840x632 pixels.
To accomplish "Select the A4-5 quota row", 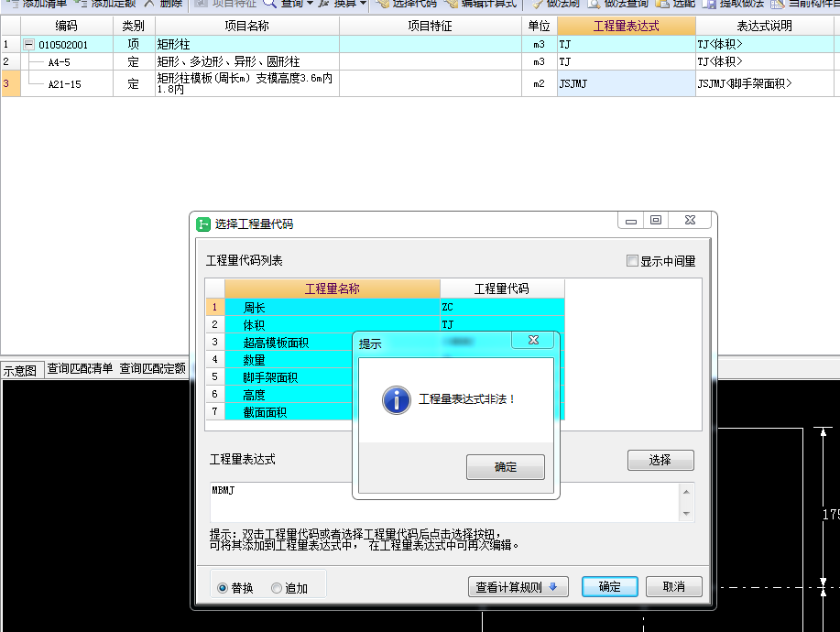I will [x=418, y=61].
